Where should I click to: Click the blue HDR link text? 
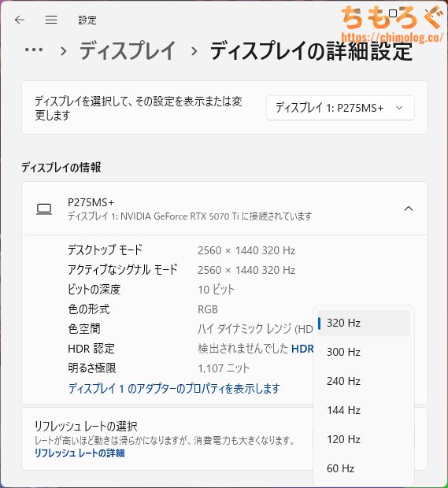click(302, 349)
